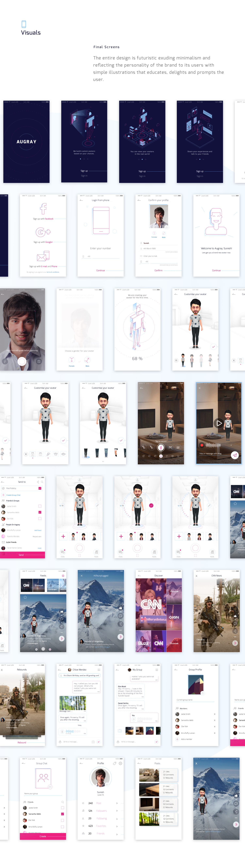Check Zoe Volk in the Group Chat screen

(x=62, y=820)
